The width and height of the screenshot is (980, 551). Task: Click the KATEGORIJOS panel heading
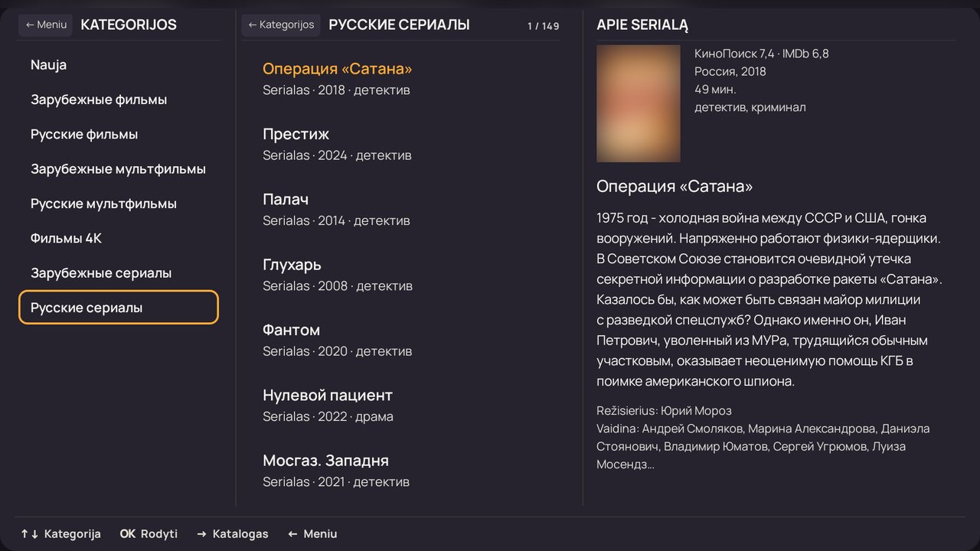129,24
